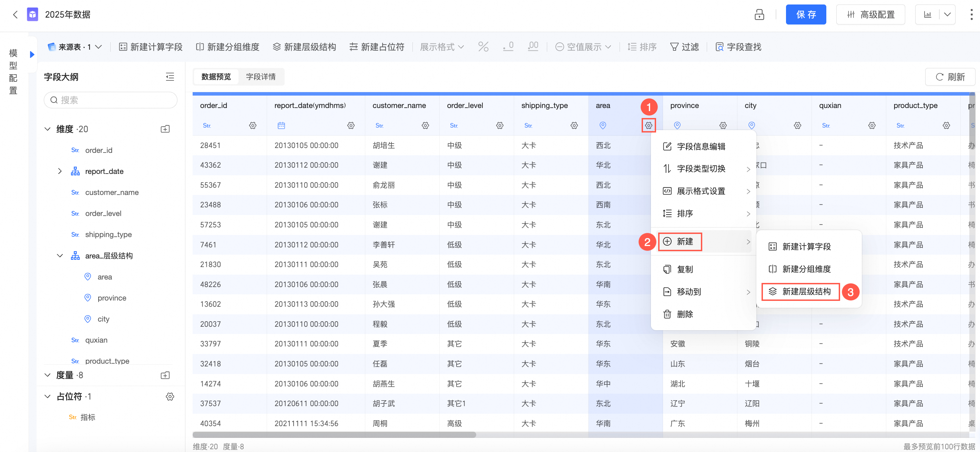The height and width of the screenshot is (452, 980).
Task: Click the field outline search box
Action: point(110,100)
